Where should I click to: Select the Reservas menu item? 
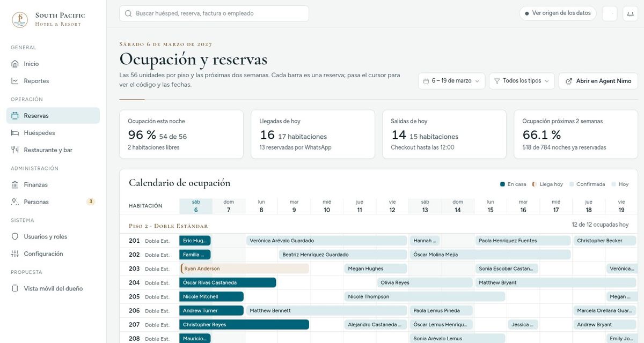(x=53, y=116)
